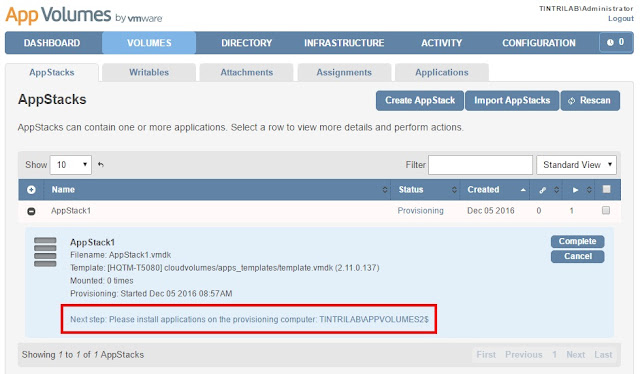The width and height of the screenshot is (640, 374).
Task: Click the Import AppStacks button
Action: coord(512,100)
